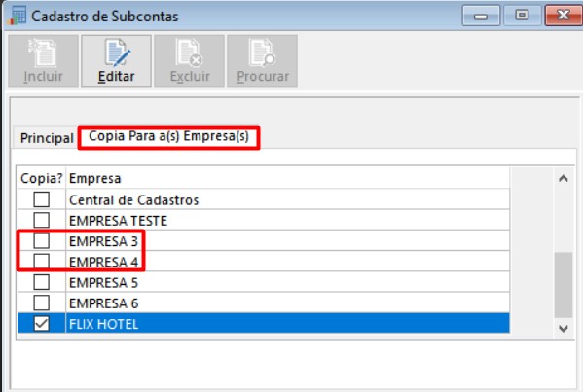Image resolution: width=583 pixels, height=392 pixels.
Task: Click the Procurar toolbar button
Action: click(262, 61)
